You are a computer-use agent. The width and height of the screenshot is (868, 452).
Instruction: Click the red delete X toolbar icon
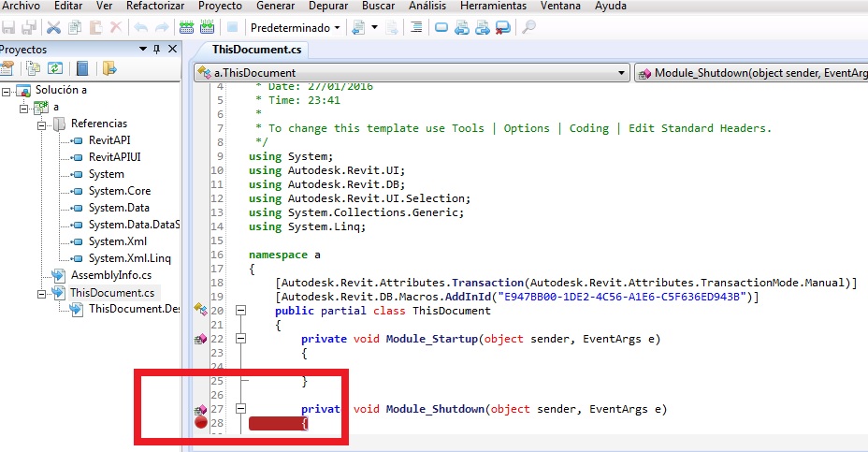pyautogui.click(x=115, y=28)
